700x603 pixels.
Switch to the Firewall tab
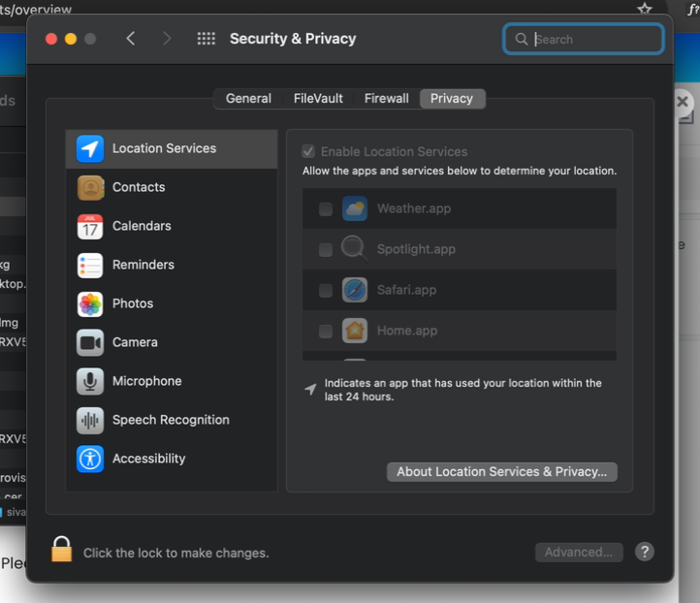point(386,99)
